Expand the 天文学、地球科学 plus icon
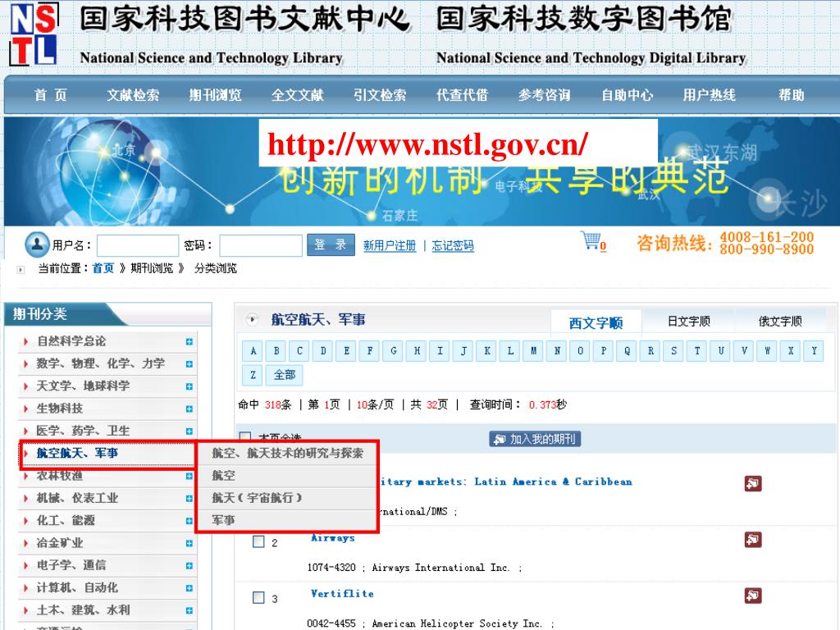 pyautogui.click(x=189, y=387)
